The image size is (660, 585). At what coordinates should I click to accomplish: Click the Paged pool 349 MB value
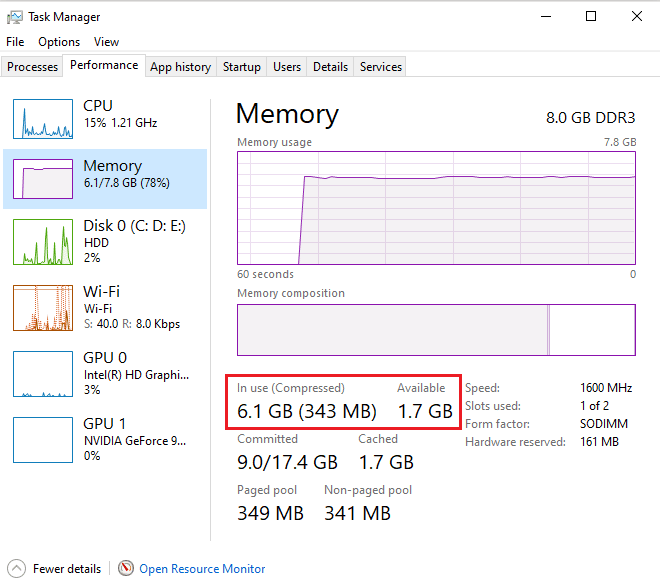tap(270, 513)
